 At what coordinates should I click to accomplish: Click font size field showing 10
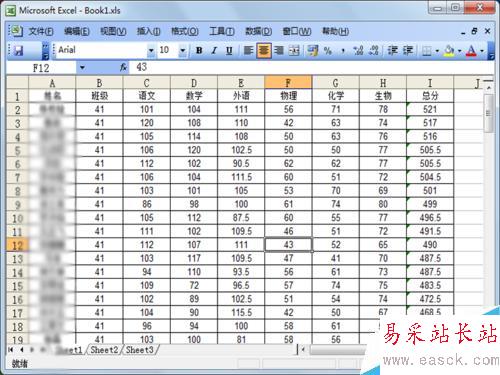pyautogui.click(x=168, y=50)
